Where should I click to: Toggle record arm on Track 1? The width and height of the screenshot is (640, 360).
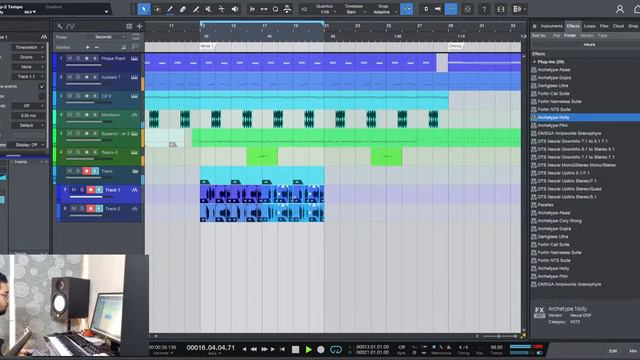(91, 190)
